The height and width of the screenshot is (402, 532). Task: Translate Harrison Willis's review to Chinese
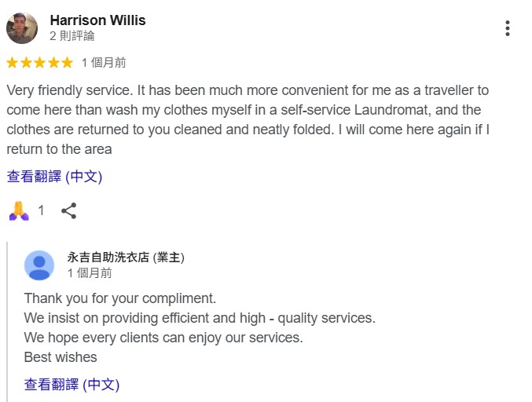pyautogui.click(x=54, y=177)
